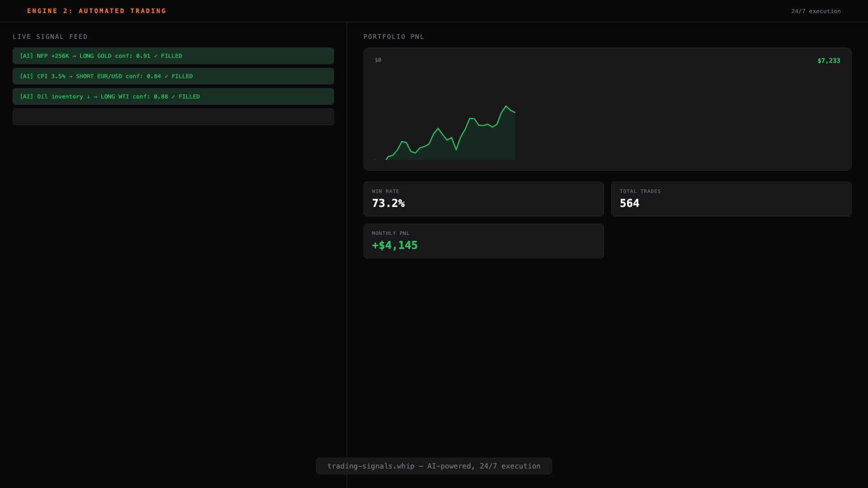Click the 564 total trades number
The image size is (868, 488).
[x=629, y=203]
